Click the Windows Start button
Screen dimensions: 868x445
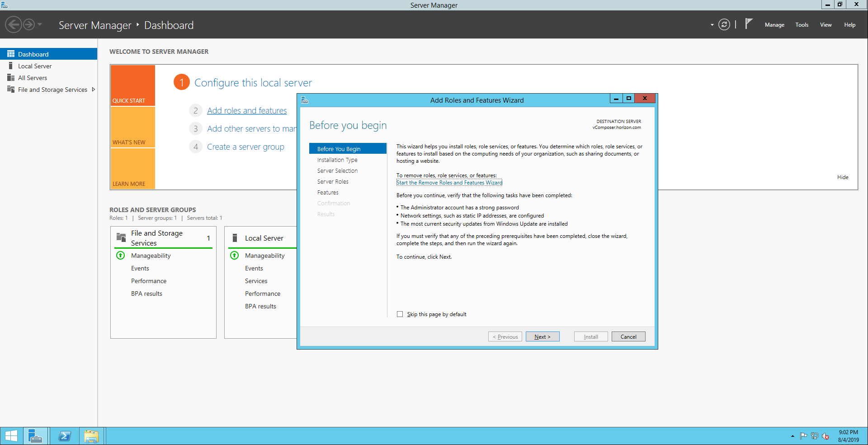click(x=11, y=436)
